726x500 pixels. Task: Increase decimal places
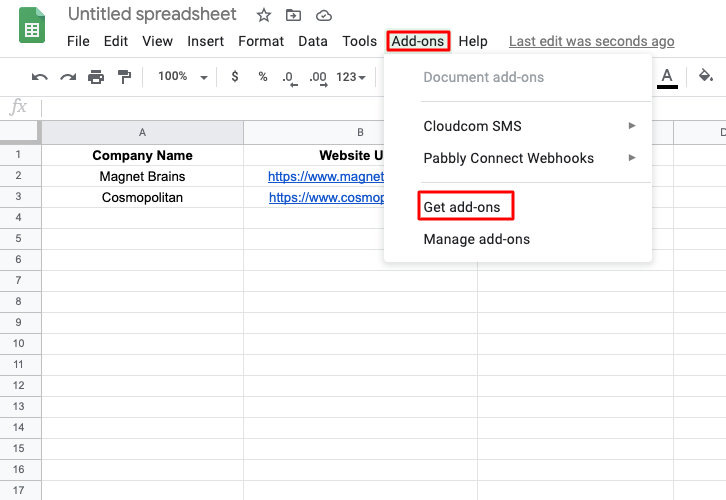[x=319, y=78]
